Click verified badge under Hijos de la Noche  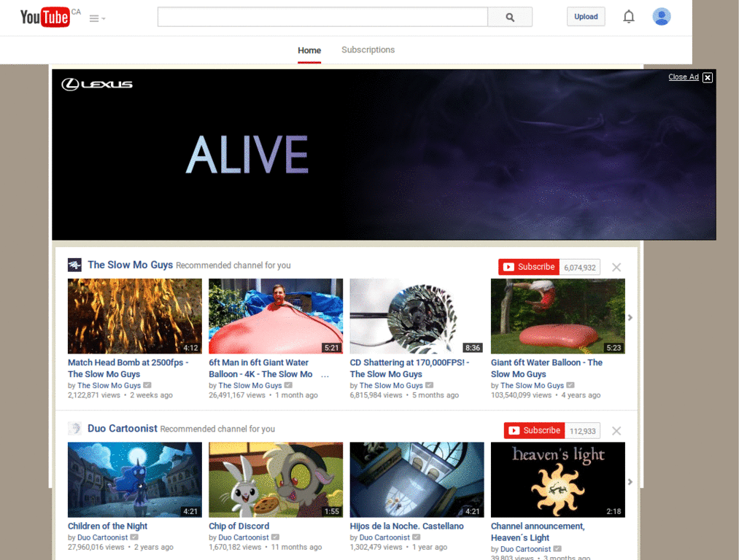[417, 537]
